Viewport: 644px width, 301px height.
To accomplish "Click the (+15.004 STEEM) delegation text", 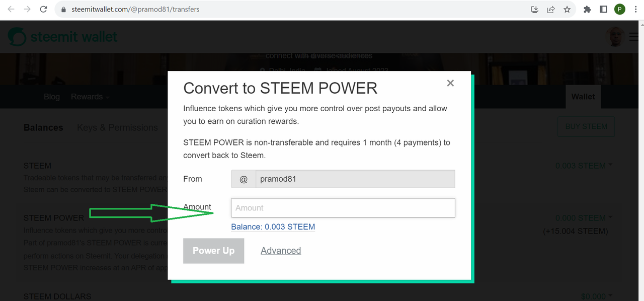I will point(576,231).
